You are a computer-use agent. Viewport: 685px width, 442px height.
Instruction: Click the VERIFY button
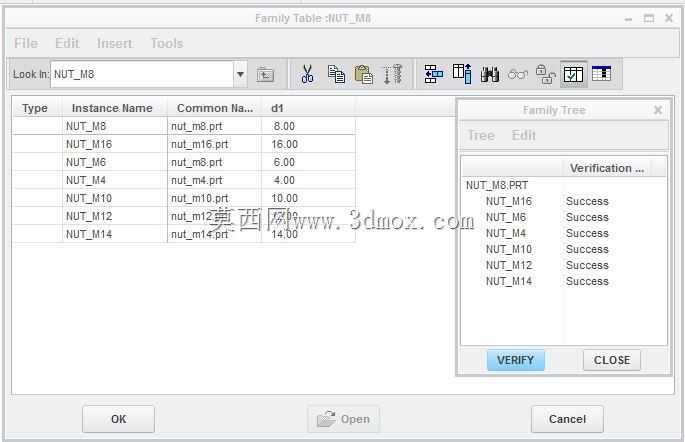pos(516,360)
